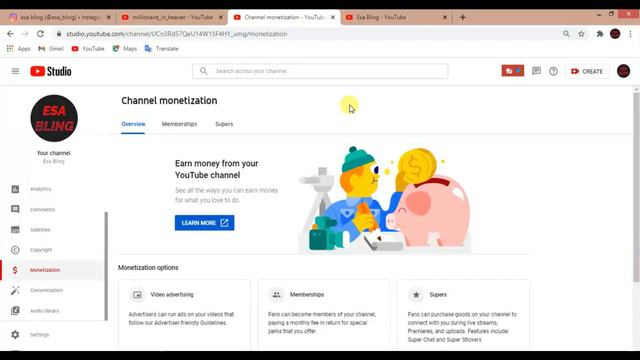The image size is (640, 360).
Task: Open Subtitles in the sidebar
Action: coord(40,230)
